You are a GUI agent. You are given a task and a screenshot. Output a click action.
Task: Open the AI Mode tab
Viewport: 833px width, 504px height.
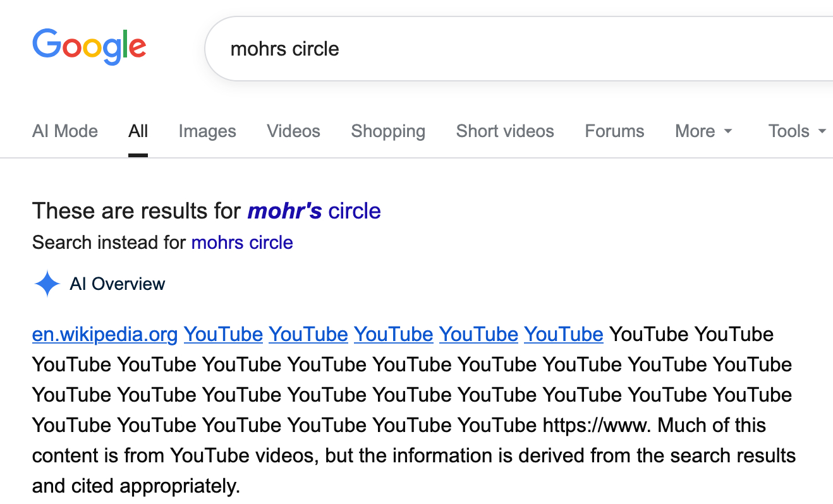(65, 131)
